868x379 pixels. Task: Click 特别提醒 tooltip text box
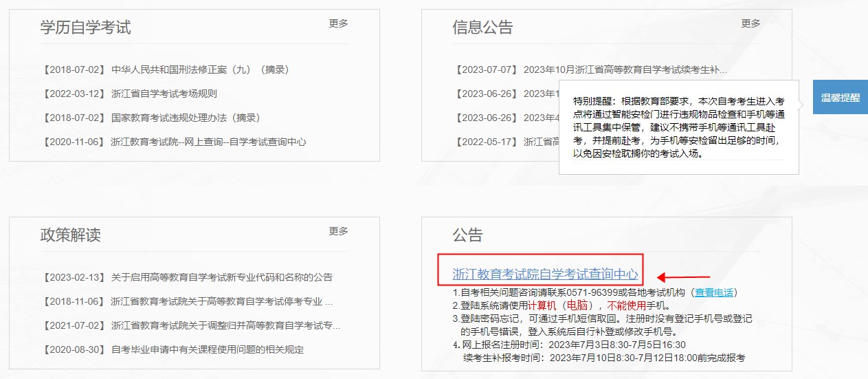[678, 127]
